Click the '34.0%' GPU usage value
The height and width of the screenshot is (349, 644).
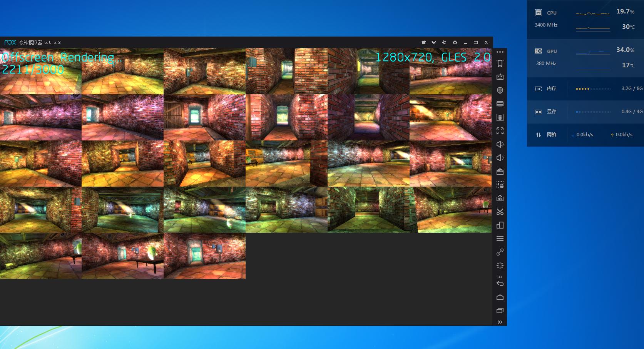(625, 50)
